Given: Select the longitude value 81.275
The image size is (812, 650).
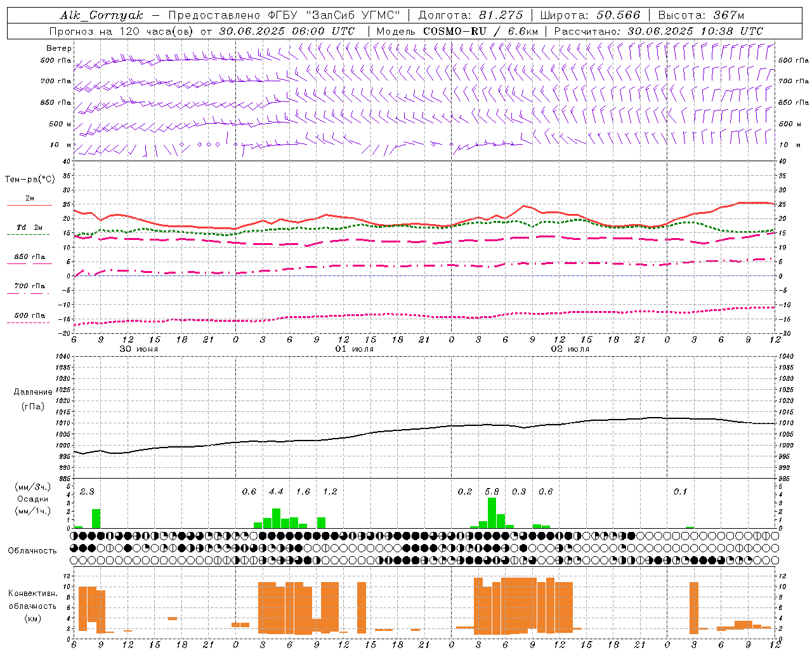Looking at the screenshot, I should (x=501, y=15).
